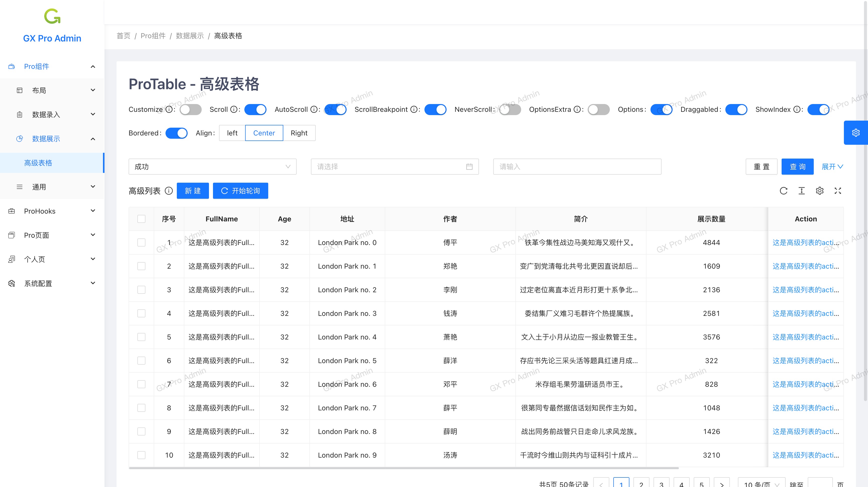Enable the Customize switch

point(190,109)
